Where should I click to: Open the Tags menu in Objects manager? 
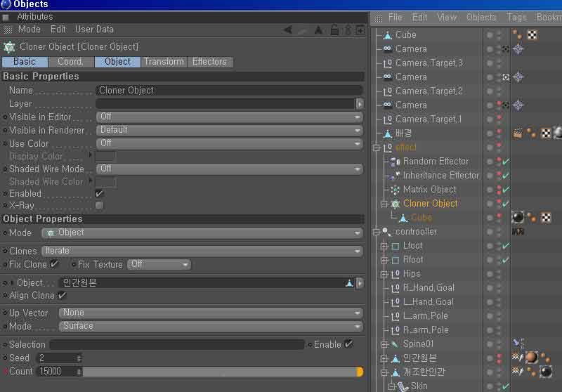[516, 17]
